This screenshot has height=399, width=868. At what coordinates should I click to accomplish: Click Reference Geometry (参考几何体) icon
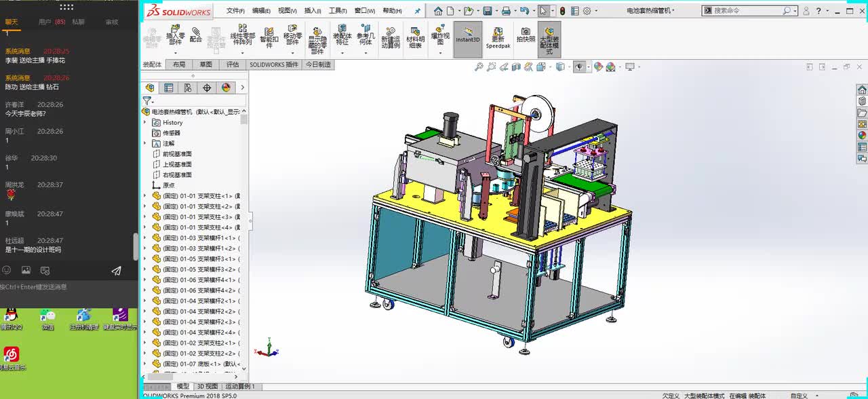pyautogui.click(x=365, y=35)
